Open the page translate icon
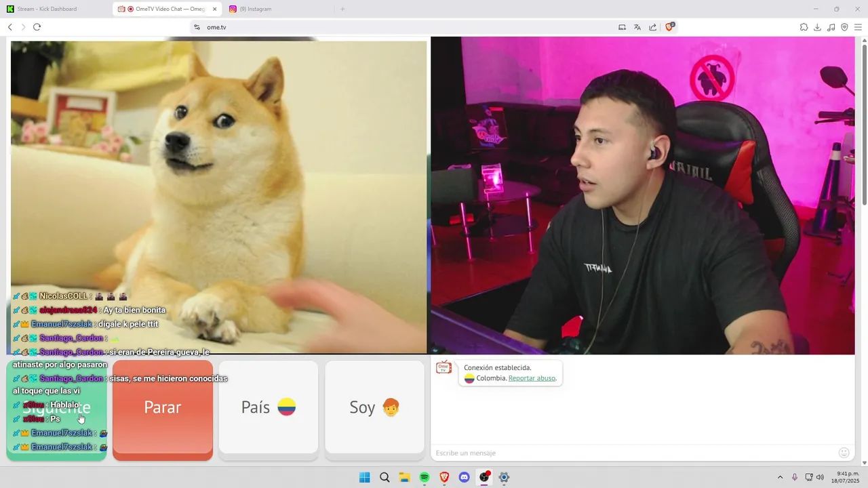Viewport: 868px width, 488px height. [637, 27]
